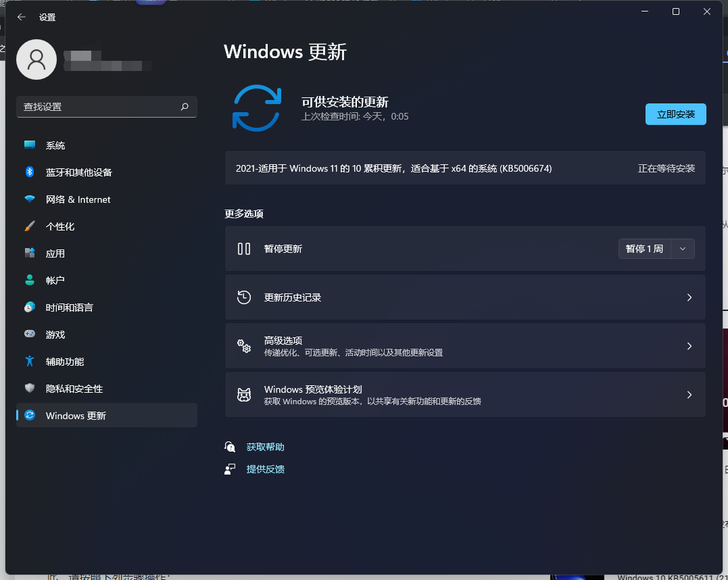Click Windows 更新 page title
This screenshot has width=728, height=580.
pos(285,51)
